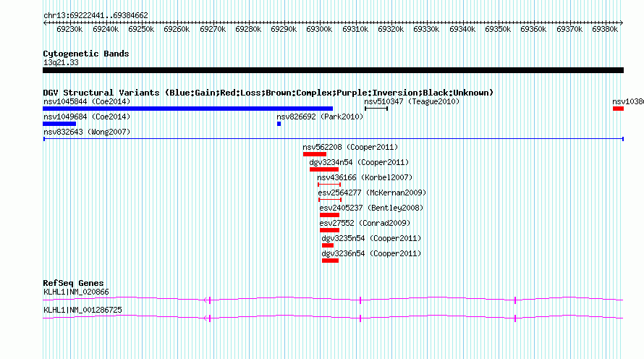Select the dgv3236n54 (Cooper2011) red bar
Screen dimensions: 644x359
[330, 261]
